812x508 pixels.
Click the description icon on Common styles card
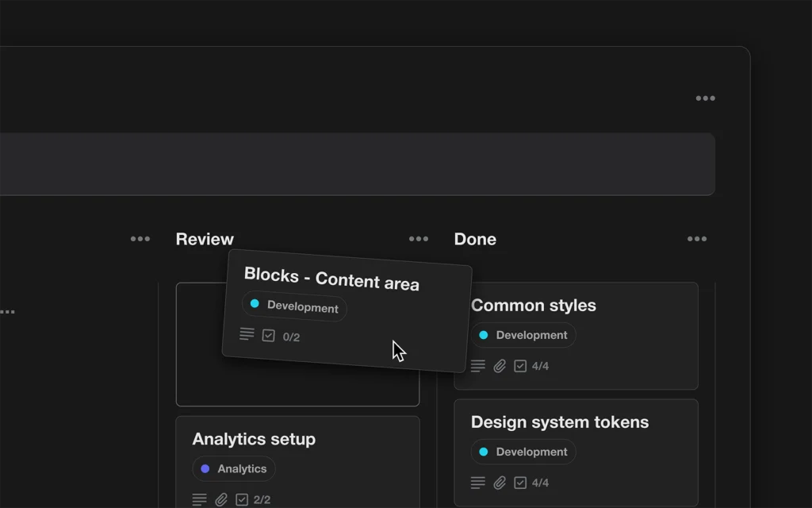pyautogui.click(x=478, y=366)
